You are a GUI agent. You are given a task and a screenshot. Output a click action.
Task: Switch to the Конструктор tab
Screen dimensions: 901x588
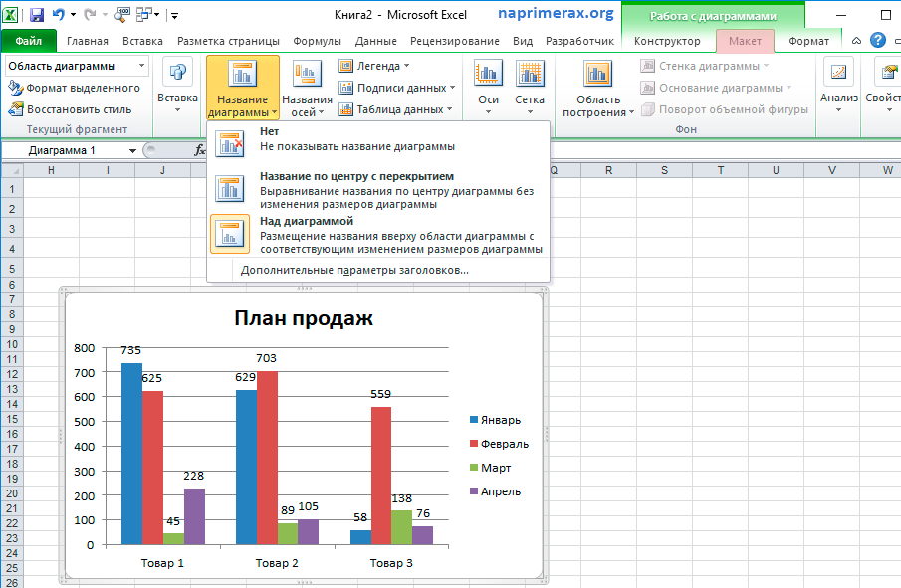pyautogui.click(x=667, y=41)
